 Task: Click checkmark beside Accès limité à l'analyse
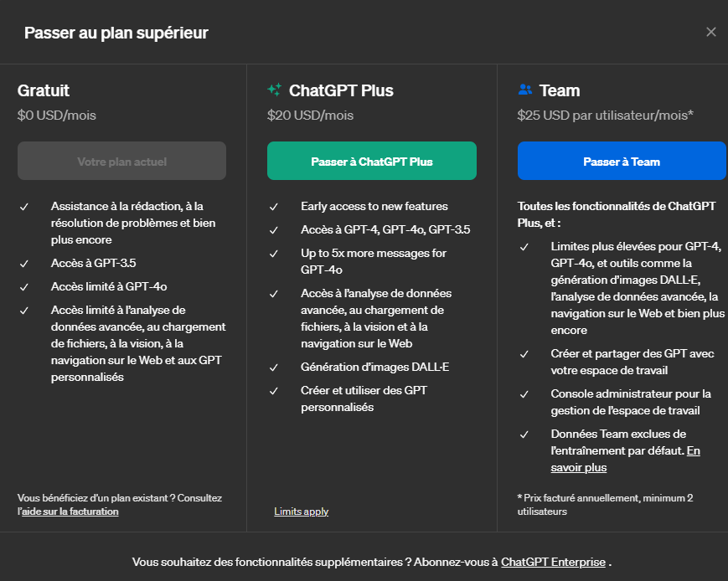point(24,311)
